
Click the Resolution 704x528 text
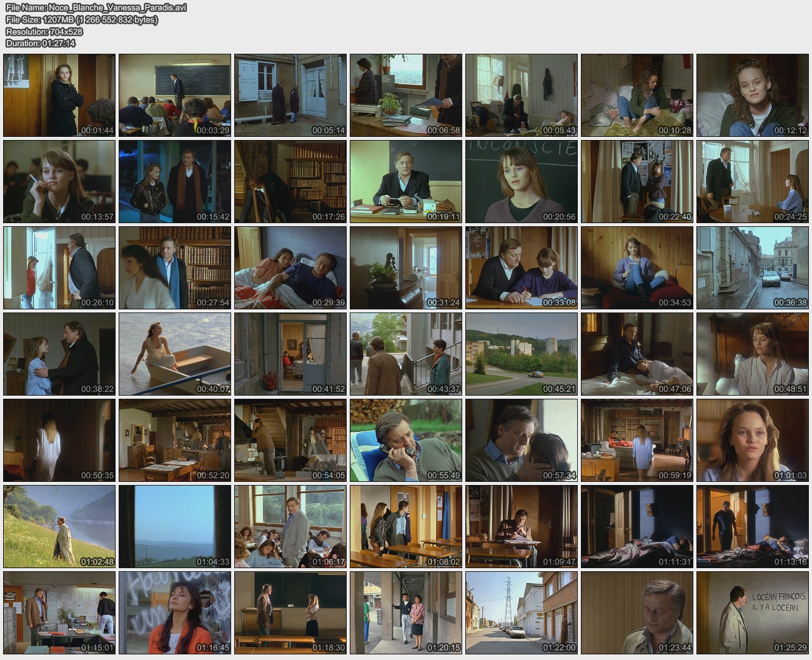[x=44, y=31]
